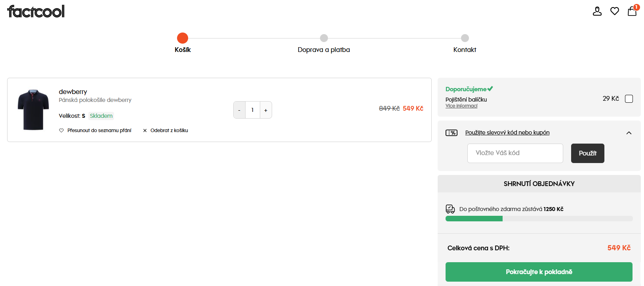Click the factcool logo
The height and width of the screenshot is (286, 644).
click(x=36, y=12)
